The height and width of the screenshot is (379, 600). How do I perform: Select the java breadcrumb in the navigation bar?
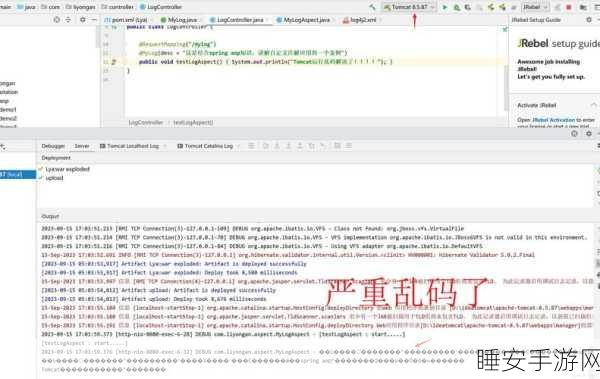pos(26,7)
